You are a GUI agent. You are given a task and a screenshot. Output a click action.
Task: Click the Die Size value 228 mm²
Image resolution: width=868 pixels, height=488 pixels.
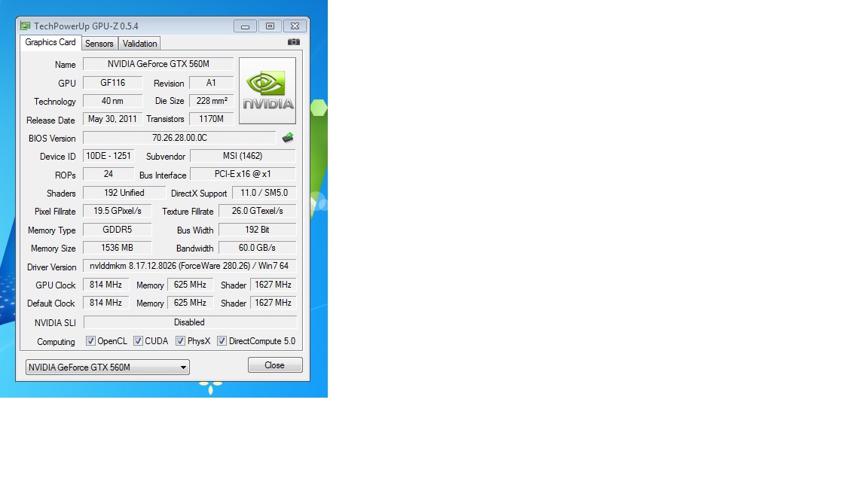pos(212,101)
